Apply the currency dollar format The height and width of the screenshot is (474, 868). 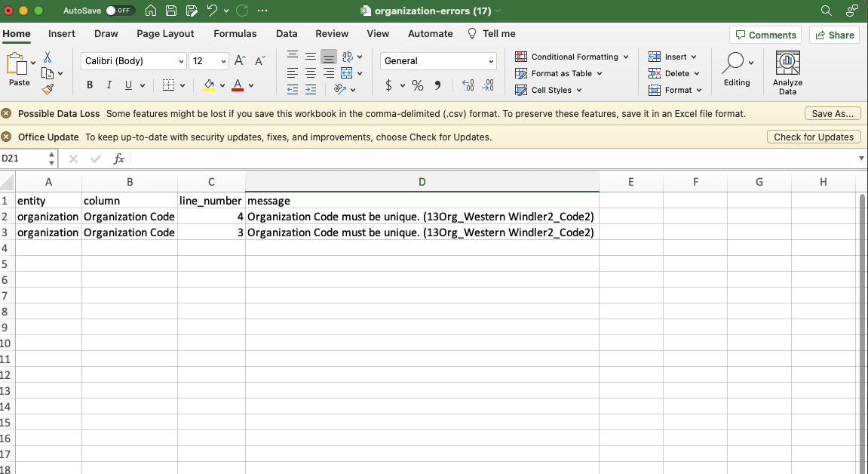(388, 85)
